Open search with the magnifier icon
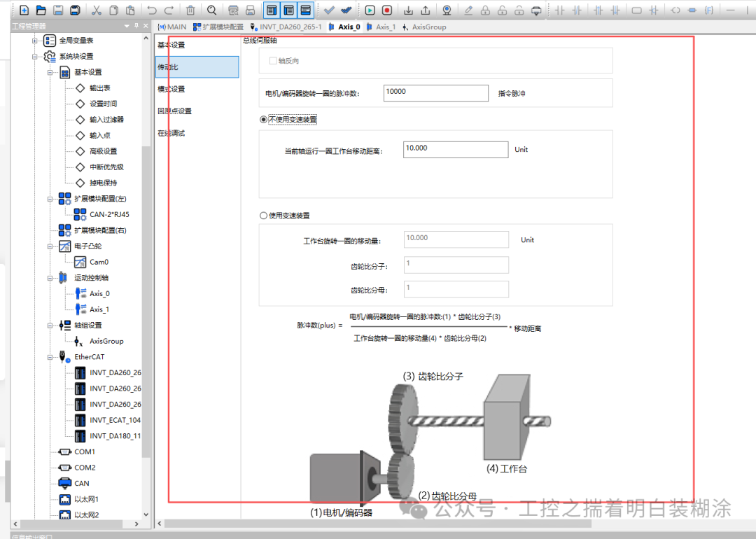 coord(211,10)
